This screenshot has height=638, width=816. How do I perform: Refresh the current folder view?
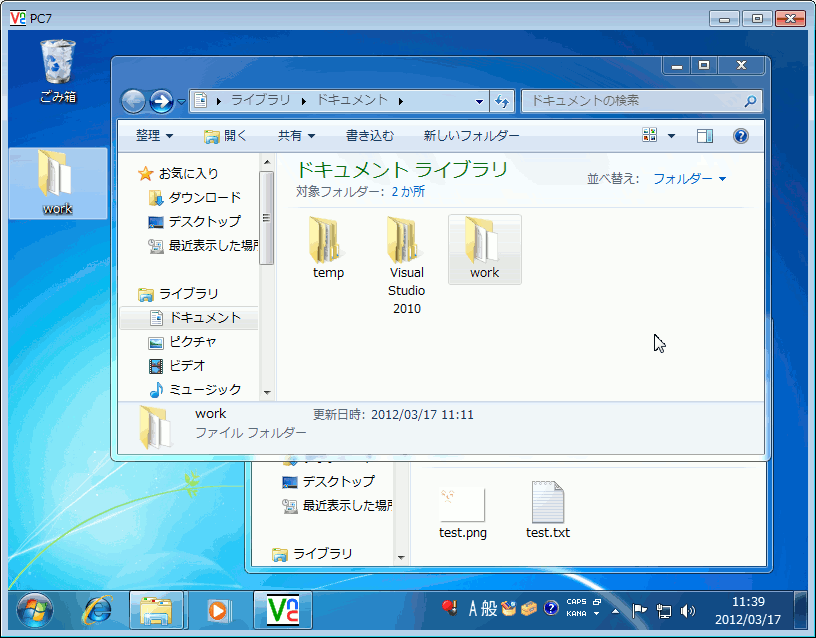click(x=502, y=101)
